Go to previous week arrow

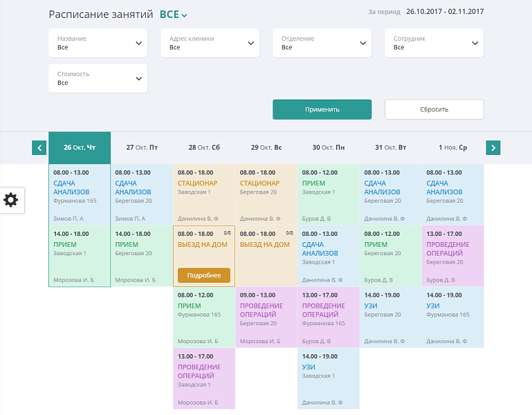click(39, 147)
